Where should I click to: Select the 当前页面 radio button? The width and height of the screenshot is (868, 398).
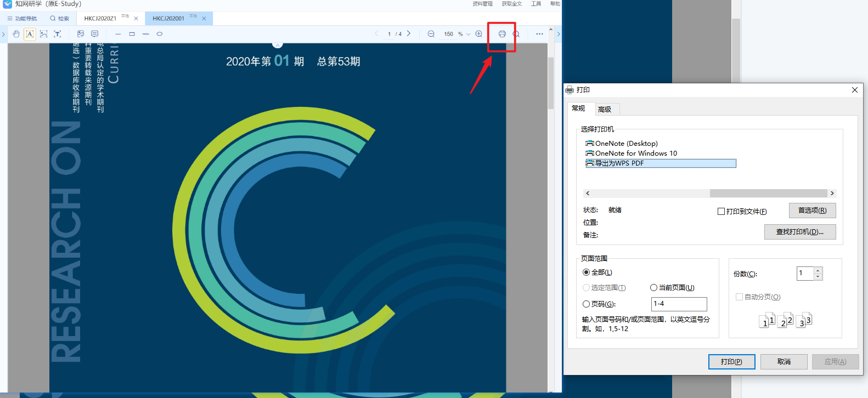[x=653, y=288]
